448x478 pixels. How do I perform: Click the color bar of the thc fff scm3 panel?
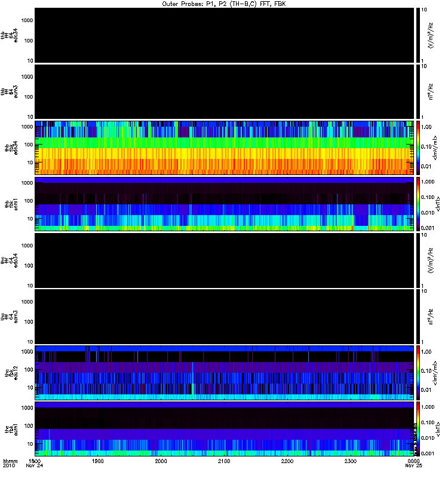tap(418, 317)
